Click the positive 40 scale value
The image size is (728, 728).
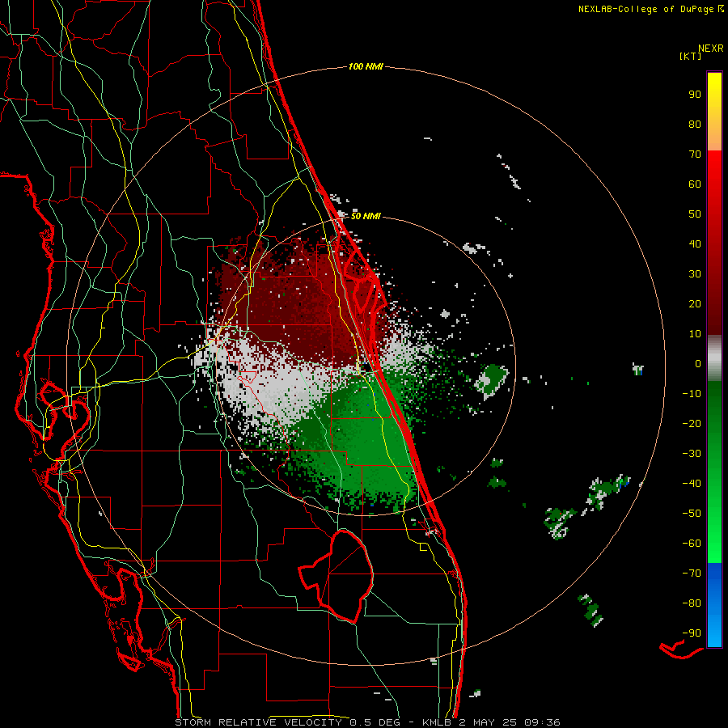pos(695,243)
